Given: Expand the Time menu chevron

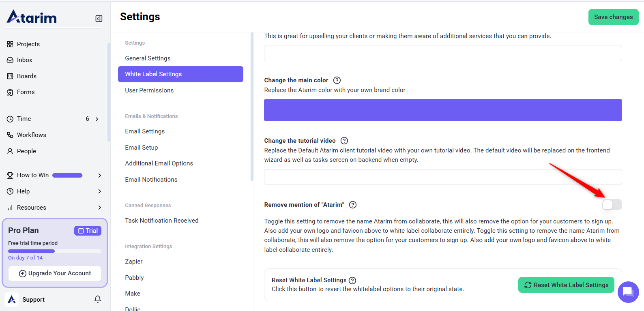Looking at the screenshot, I should [97, 119].
